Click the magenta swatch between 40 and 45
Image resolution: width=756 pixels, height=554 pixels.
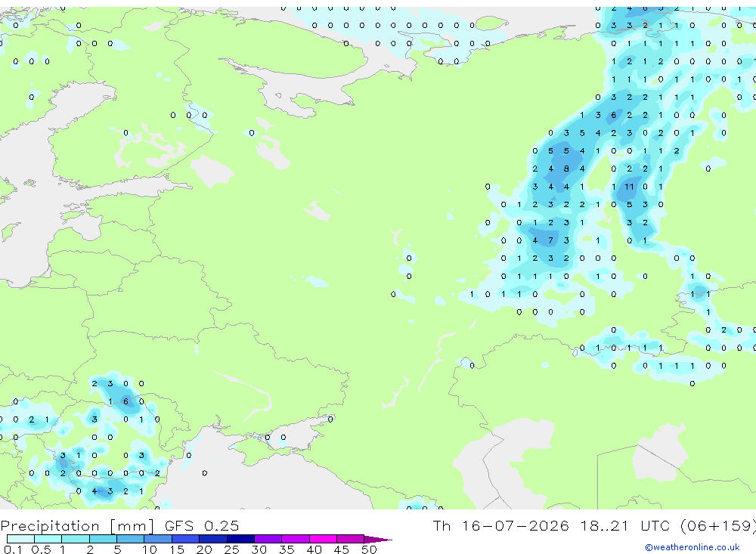pyautogui.click(x=323, y=539)
